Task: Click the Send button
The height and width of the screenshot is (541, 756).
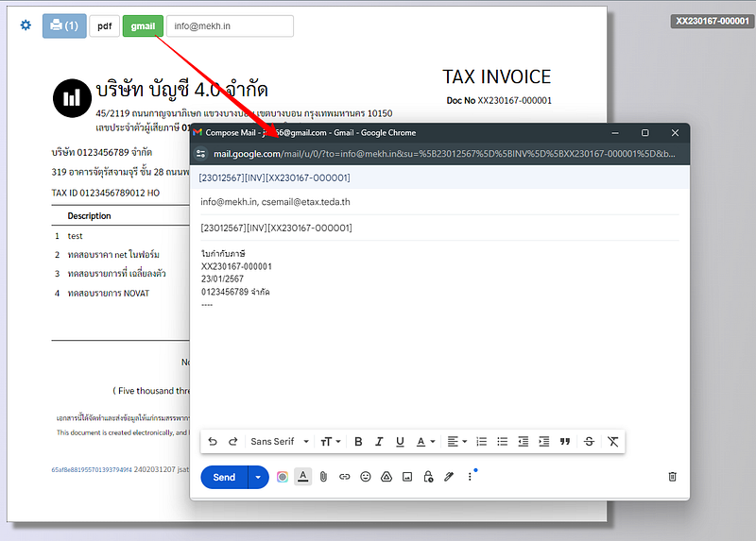Action: pyautogui.click(x=224, y=477)
